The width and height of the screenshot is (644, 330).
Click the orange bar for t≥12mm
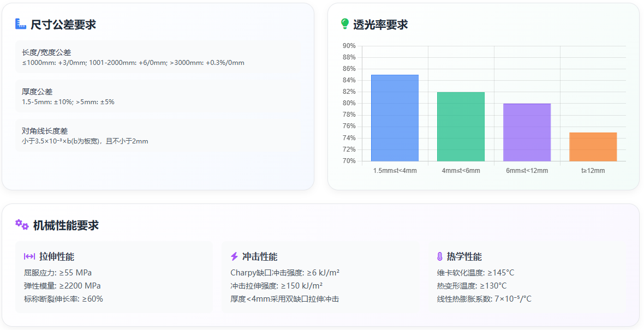tap(593, 147)
